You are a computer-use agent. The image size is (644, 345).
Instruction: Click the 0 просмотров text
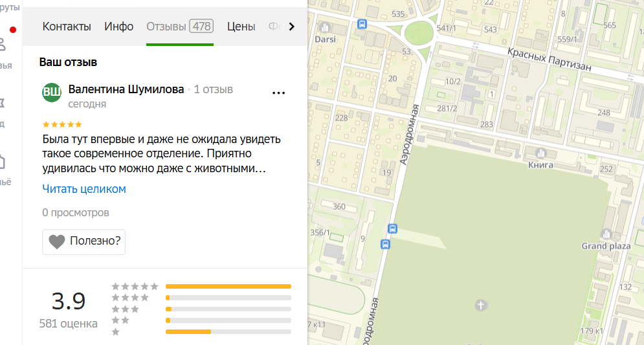coord(76,213)
